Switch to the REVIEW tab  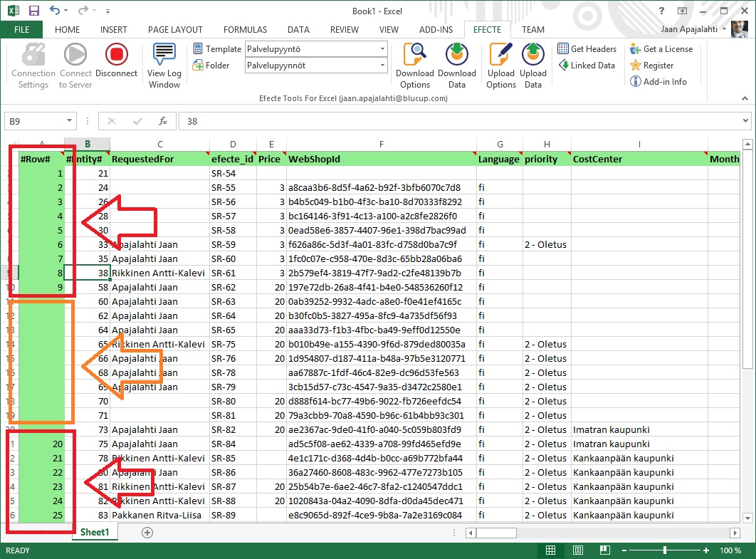(x=345, y=29)
